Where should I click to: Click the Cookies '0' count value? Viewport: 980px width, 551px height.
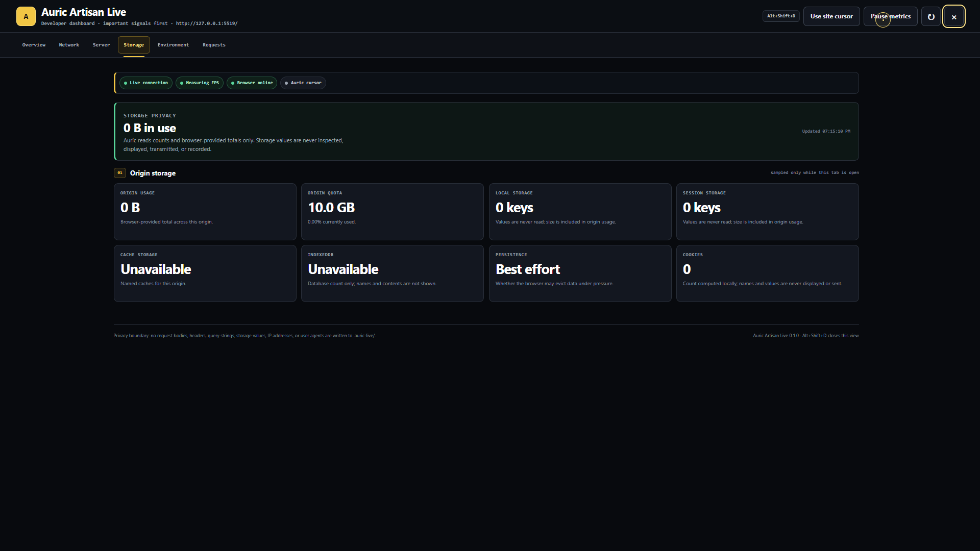point(687,269)
